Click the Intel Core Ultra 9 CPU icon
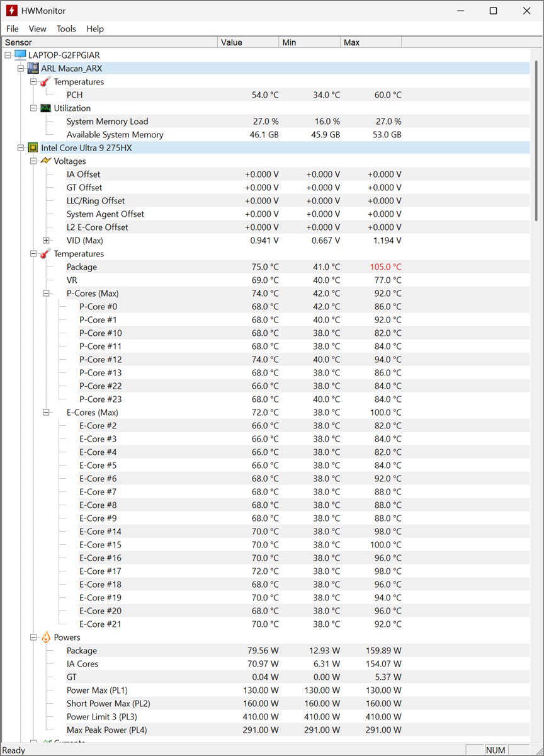 point(33,148)
